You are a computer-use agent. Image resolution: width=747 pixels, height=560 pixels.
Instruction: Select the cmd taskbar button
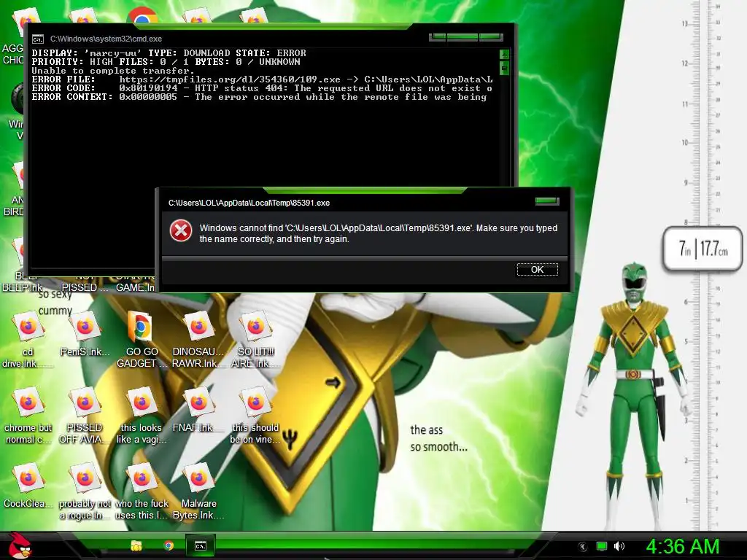click(x=200, y=545)
